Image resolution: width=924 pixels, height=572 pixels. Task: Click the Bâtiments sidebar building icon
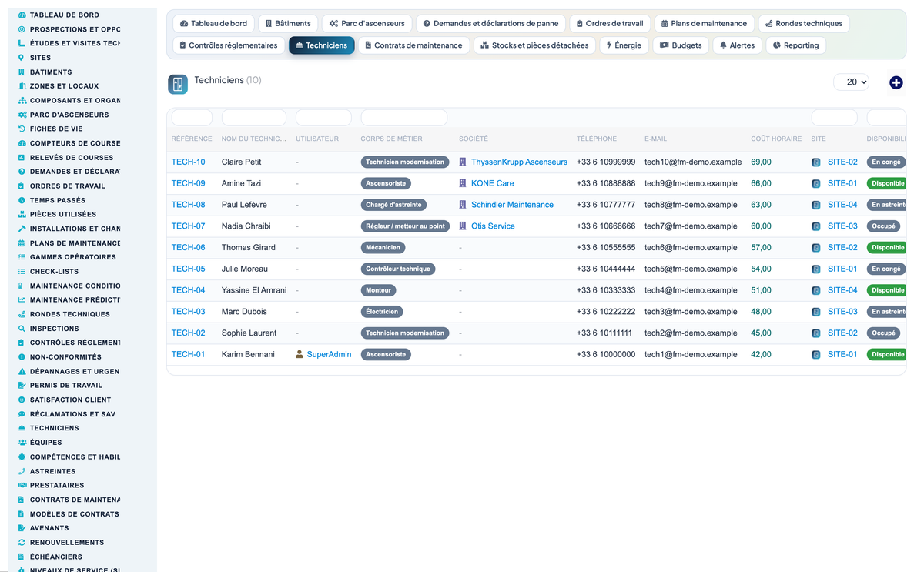coord(22,72)
